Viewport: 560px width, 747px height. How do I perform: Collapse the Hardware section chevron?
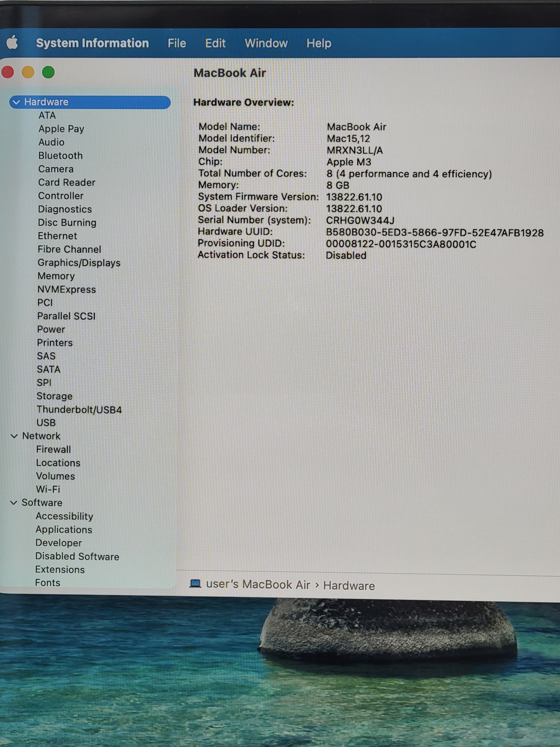point(16,102)
